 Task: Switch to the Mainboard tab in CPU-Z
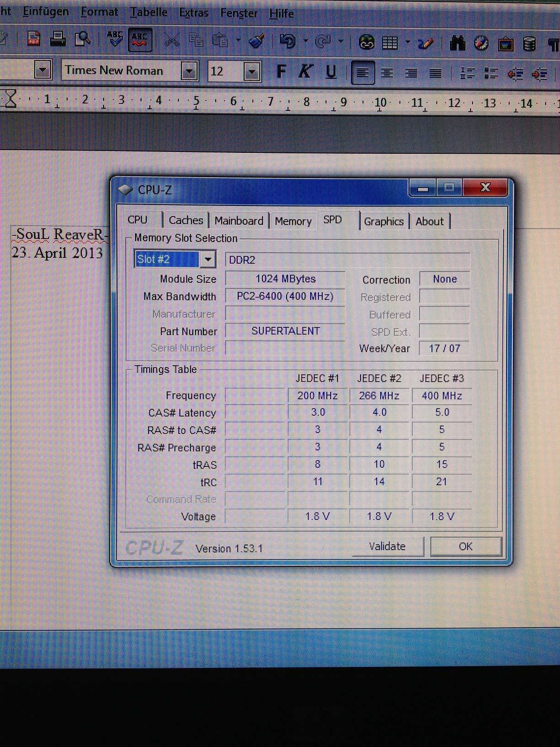(x=239, y=221)
